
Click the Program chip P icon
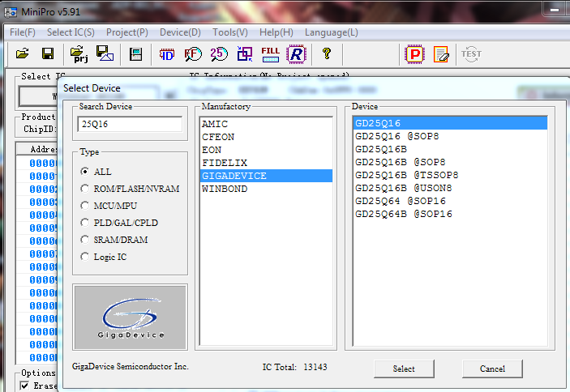[414, 54]
